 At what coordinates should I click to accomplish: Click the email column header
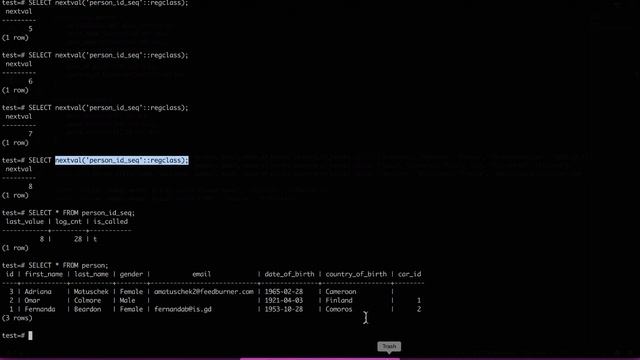coord(202,274)
